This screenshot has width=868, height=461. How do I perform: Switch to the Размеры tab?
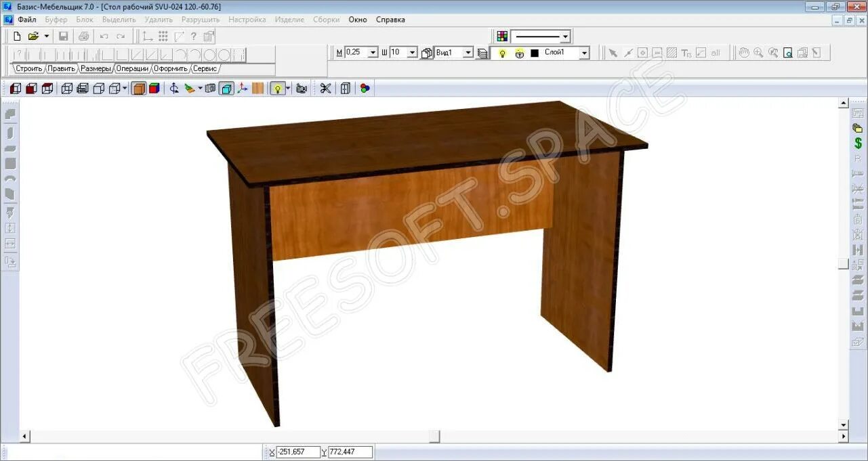96,68
